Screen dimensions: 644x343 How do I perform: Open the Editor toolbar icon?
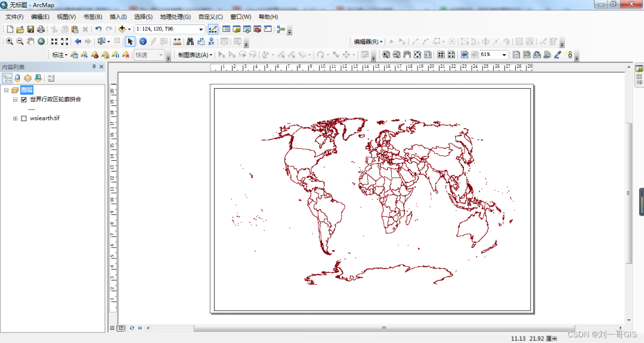click(x=213, y=29)
